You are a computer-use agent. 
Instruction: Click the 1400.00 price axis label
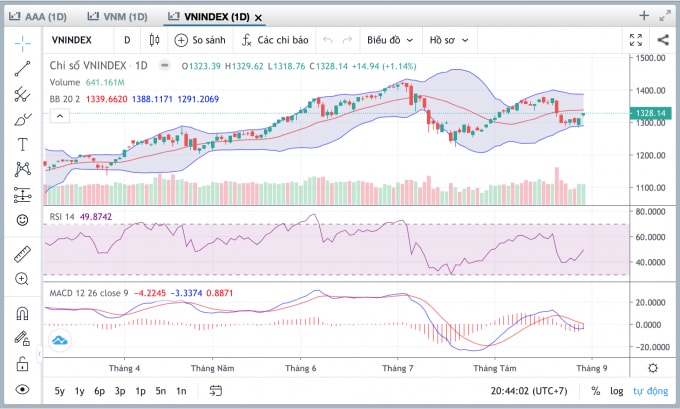pos(651,90)
